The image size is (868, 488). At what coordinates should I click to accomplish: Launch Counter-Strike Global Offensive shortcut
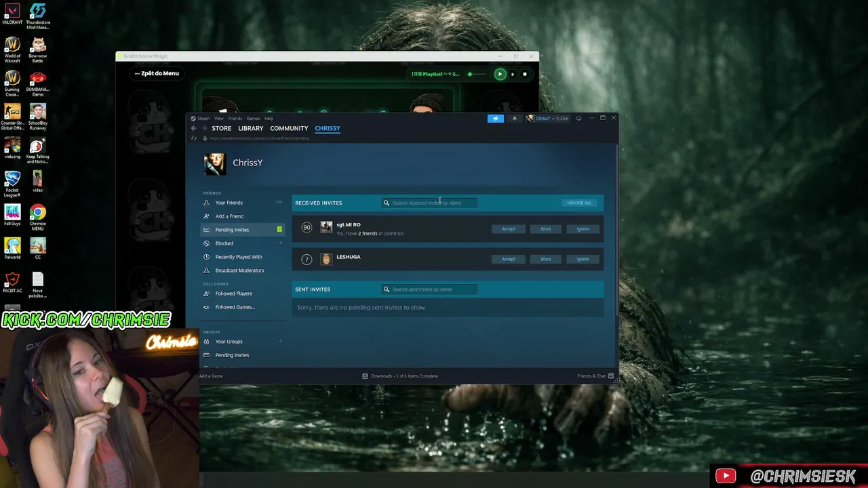pos(12,116)
